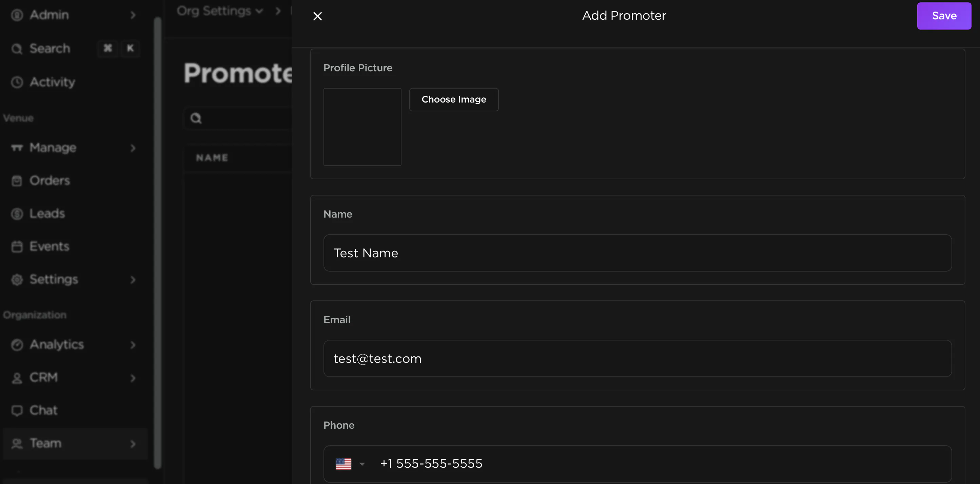Screen dimensions: 980x484
Task: Open the CRM menu item
Action: tap(44, 378)
